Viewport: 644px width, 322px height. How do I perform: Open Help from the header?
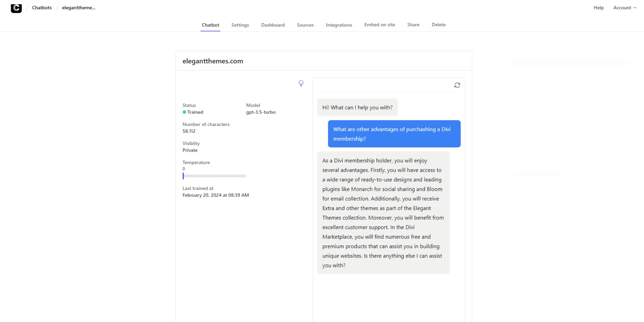pos(598,8)
